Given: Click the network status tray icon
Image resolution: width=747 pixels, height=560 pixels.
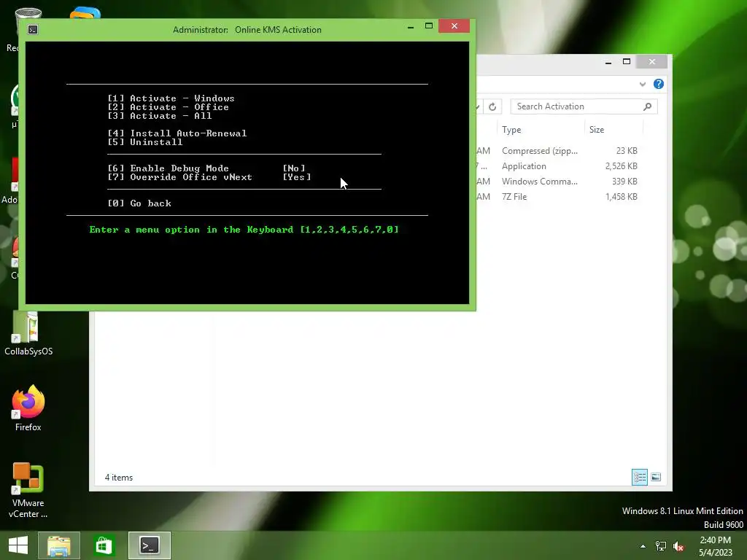Looking at the screenshot, I should pos(661,546).
